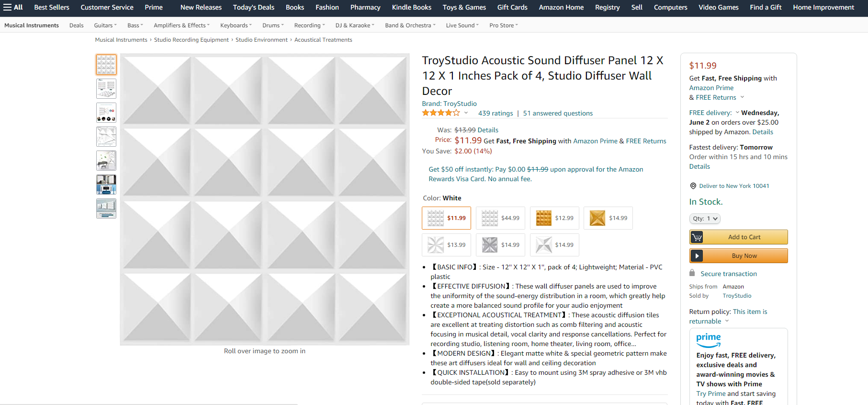Click Details link next to Was price
868x405 pixels.
(488, 130)
